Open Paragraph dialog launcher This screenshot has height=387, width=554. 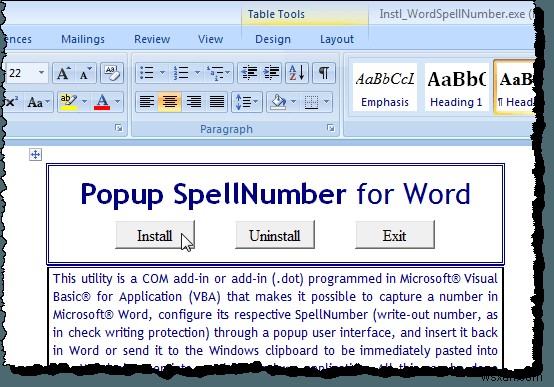click(x=331, y=128)
